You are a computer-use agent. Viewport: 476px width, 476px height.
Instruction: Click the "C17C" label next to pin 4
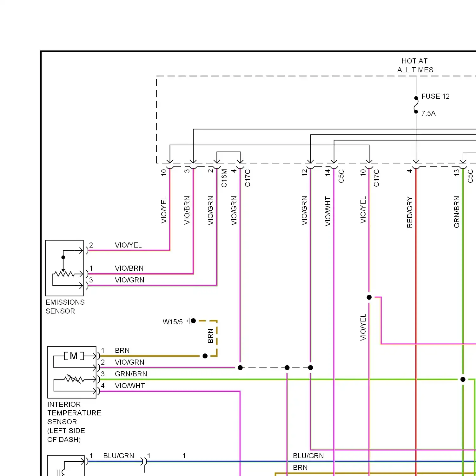point(248,178)
